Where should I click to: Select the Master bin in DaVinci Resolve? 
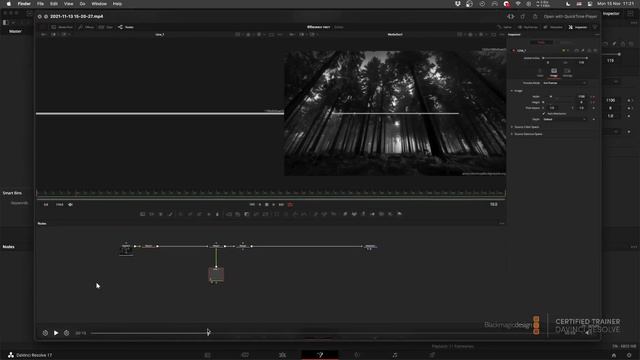click(x=15, y=31)
